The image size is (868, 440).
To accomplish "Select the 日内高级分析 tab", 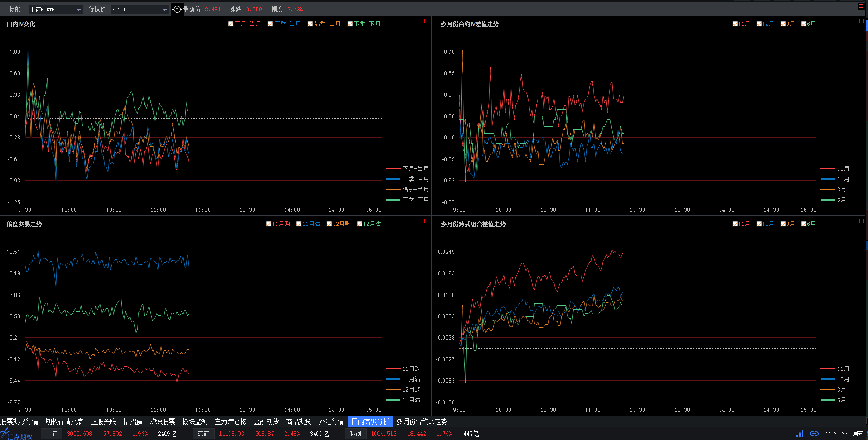I will click(x=370, y=421).
